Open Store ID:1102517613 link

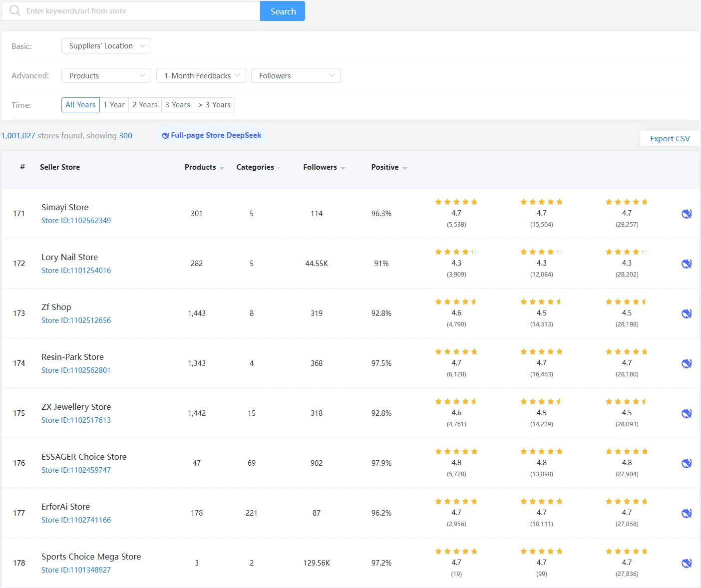point(76,420)
